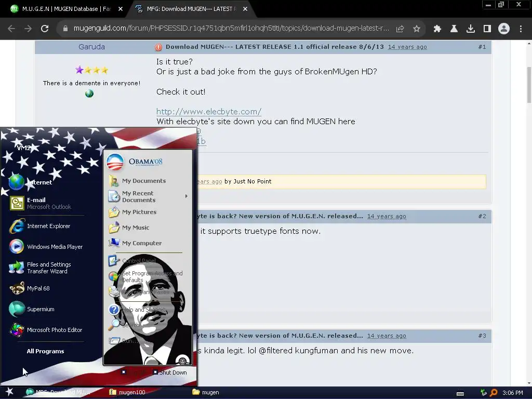Go forward in browser history
This screenshot has height=399, width=532.
click(28, 29)
